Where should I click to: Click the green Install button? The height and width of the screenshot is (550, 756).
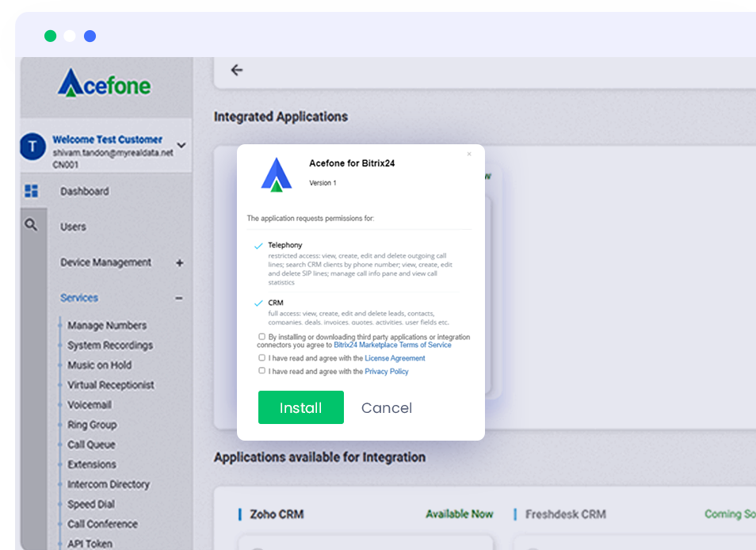pyautogui.click(x=301, y=407)
